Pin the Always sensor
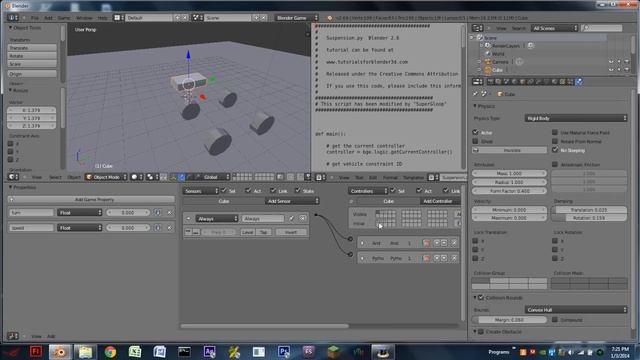 click(x=291, y=219)
